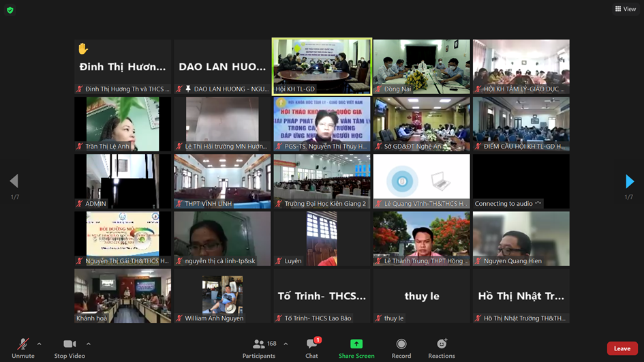
Task: Go to next page of video gallery
Action: click(630, 181)
